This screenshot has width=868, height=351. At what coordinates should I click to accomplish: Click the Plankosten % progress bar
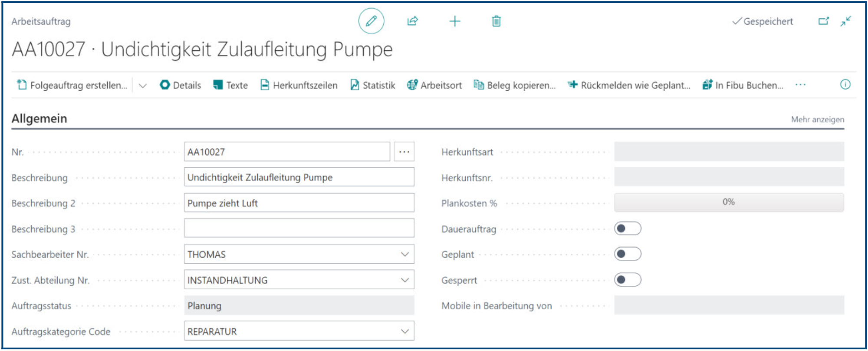click(x=729, y=202)
